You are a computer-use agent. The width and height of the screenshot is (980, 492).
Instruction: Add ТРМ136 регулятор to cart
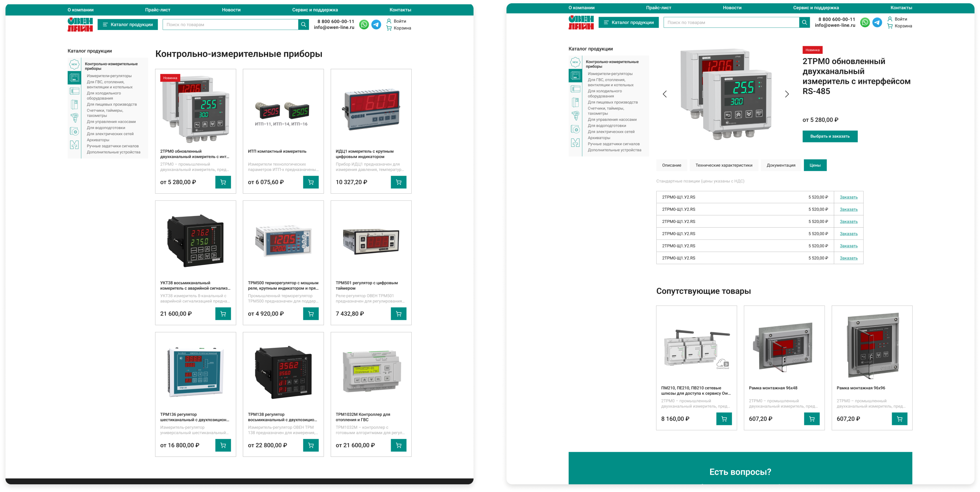223,445
